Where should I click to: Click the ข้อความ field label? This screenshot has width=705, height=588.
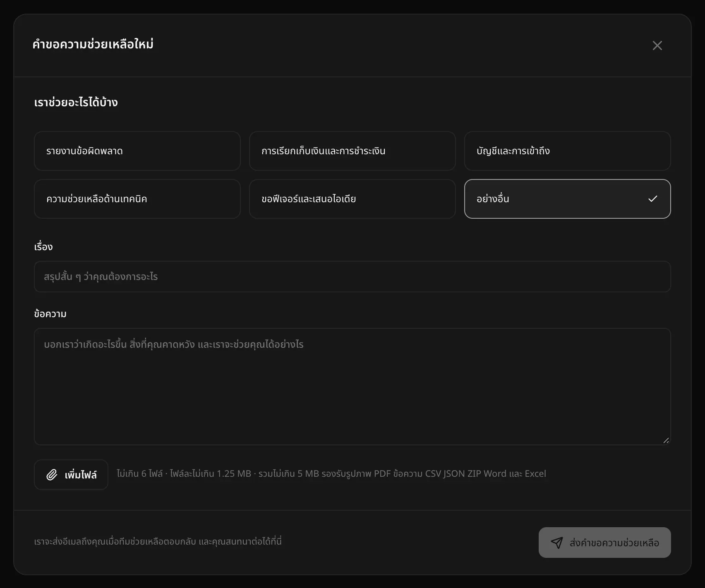pos(50,314)
